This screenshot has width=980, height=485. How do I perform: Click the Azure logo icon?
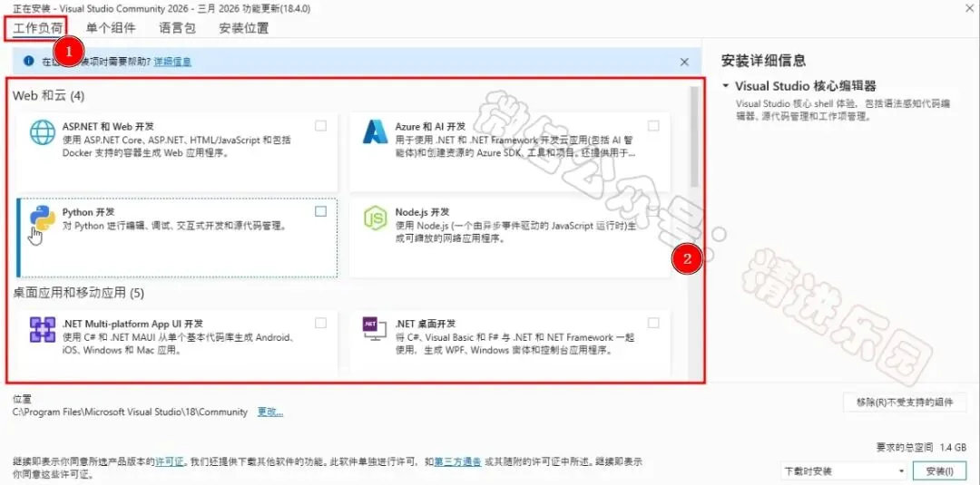375,131
